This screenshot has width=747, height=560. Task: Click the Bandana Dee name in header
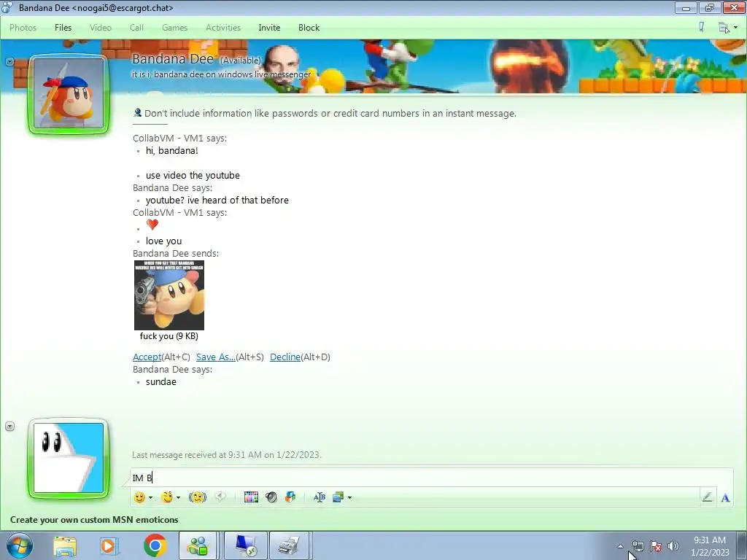(173, 58)
